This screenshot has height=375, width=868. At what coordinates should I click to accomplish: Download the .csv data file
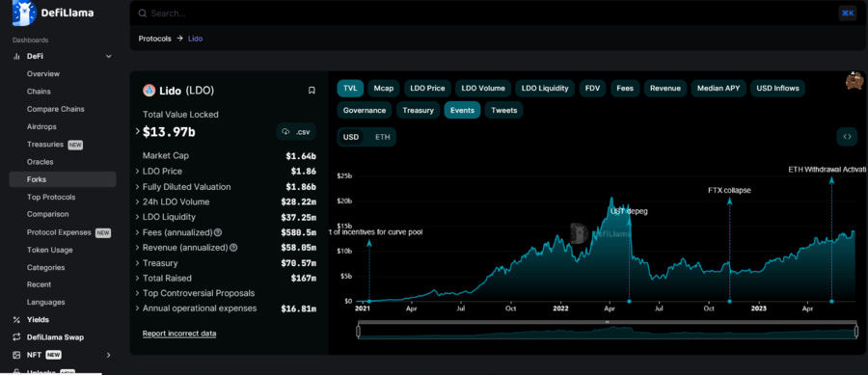pyautogui.click(x=296, y=132)
